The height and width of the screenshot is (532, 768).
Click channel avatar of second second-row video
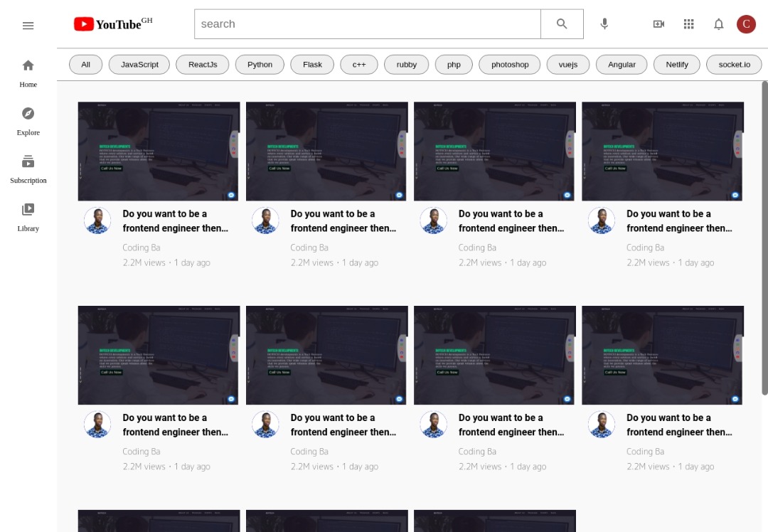265,424
